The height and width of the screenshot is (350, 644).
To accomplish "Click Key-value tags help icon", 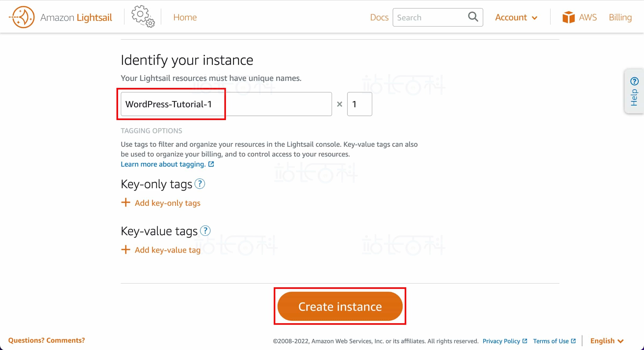I will click(x=205, y=231).
